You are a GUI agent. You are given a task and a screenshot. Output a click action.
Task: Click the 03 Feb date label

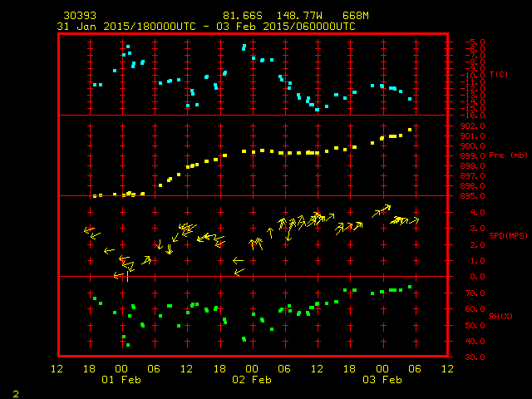pos(382,380)
